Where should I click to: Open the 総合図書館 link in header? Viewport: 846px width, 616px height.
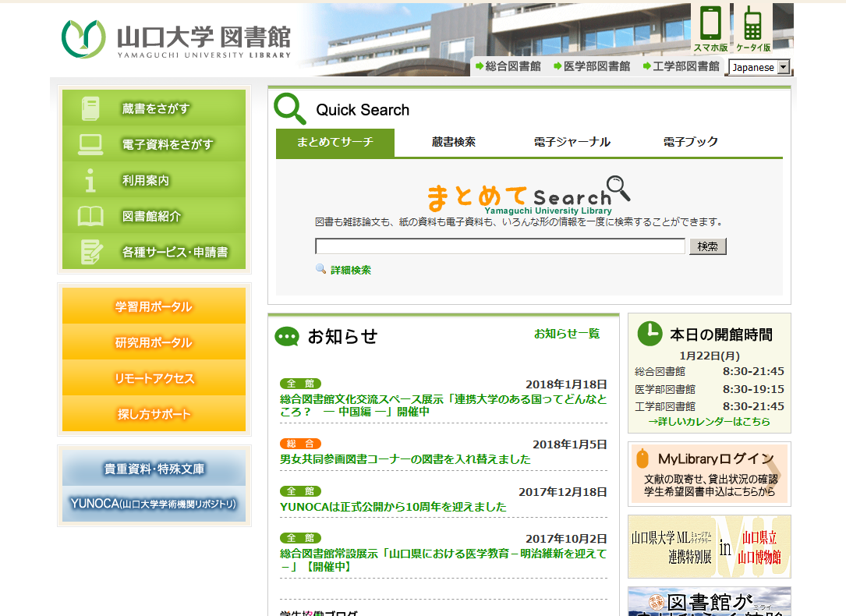coord(513,66)
